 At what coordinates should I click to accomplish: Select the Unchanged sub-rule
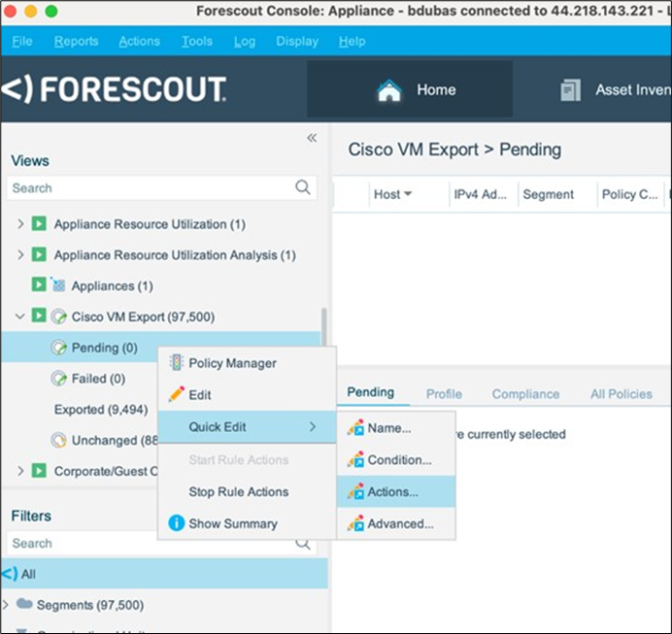[115, 440]
